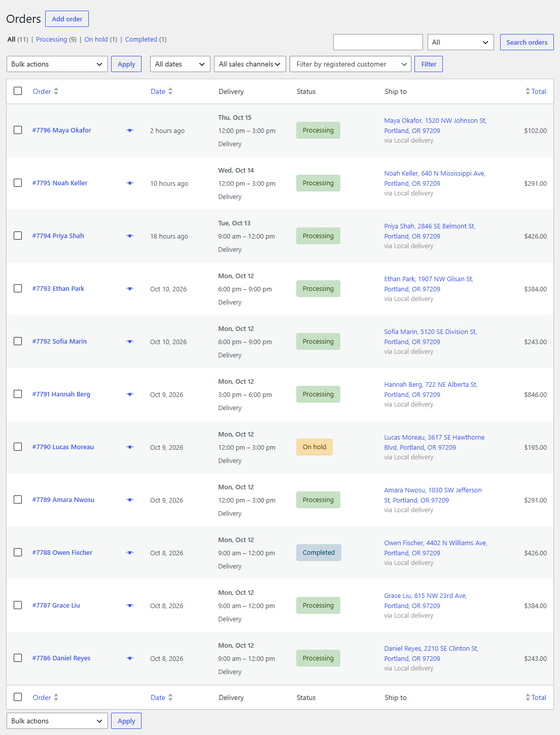Screen dimensions: 560x735
Task: Open the All sales channels dropdown
Action: coord(250,64)
